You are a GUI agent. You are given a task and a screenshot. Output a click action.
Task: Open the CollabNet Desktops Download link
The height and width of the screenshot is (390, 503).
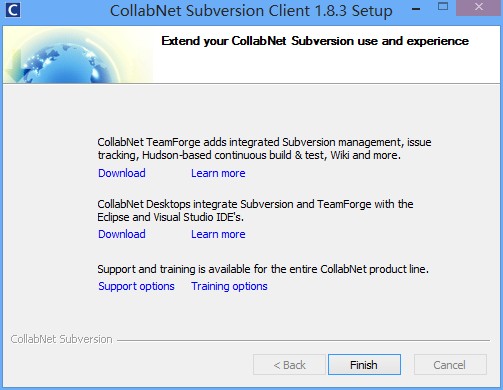tap(122, 234)
